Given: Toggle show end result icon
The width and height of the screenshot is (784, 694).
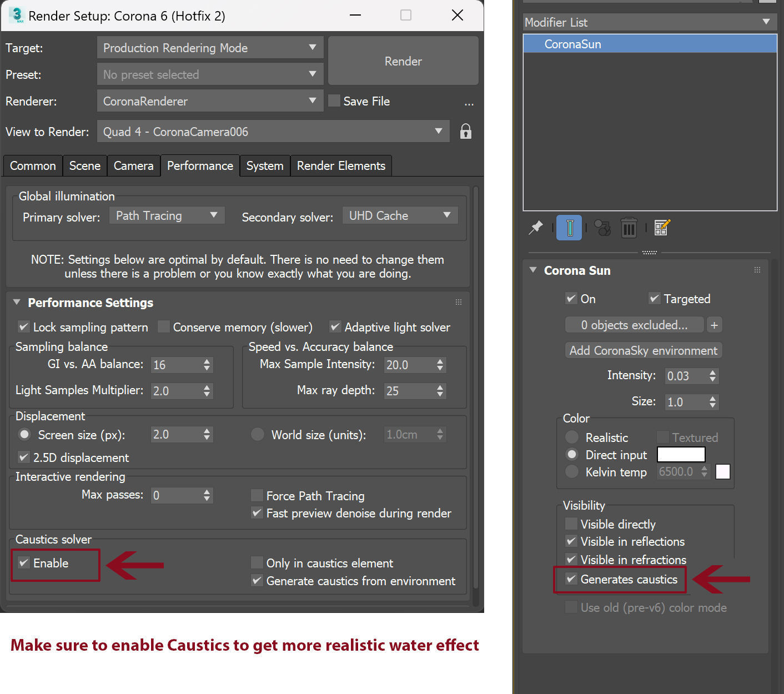Looking at the screenshot, I should [x=570, y=228].
